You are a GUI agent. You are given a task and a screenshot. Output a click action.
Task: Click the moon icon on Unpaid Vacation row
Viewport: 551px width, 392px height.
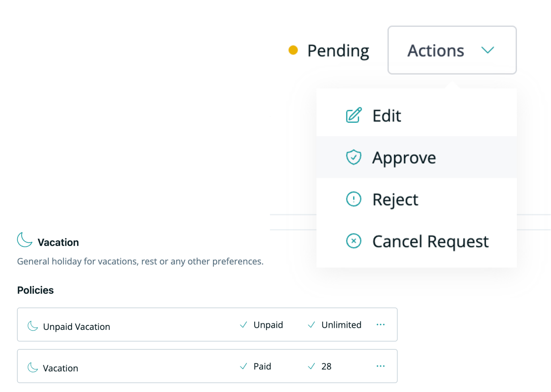coord(33,326)
